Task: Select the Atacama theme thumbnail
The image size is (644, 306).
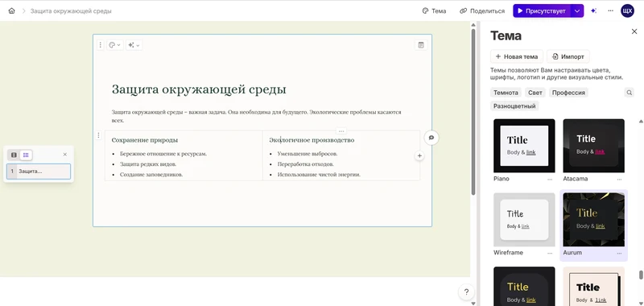Action: (593, 146)
